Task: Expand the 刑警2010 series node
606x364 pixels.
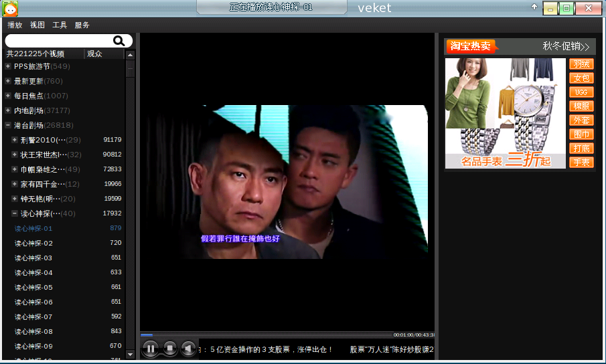Action: point(14,139)
